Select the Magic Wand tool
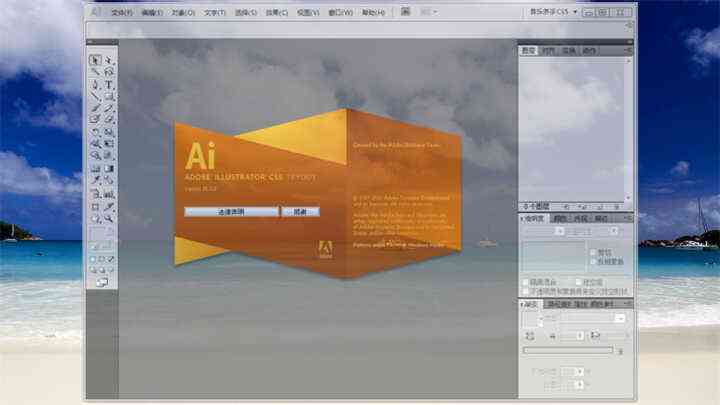 click(96, 72)
